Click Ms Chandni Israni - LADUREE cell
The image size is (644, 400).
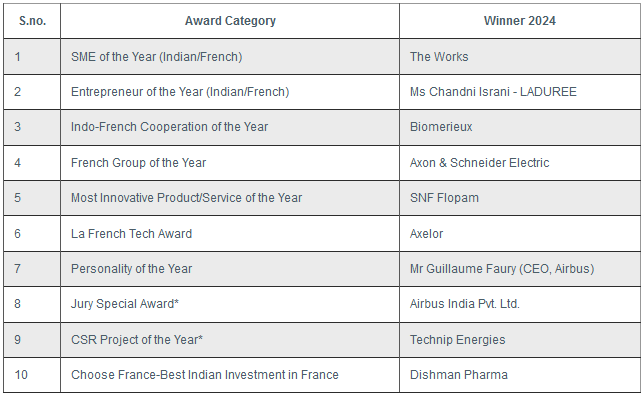coord(493,92)
